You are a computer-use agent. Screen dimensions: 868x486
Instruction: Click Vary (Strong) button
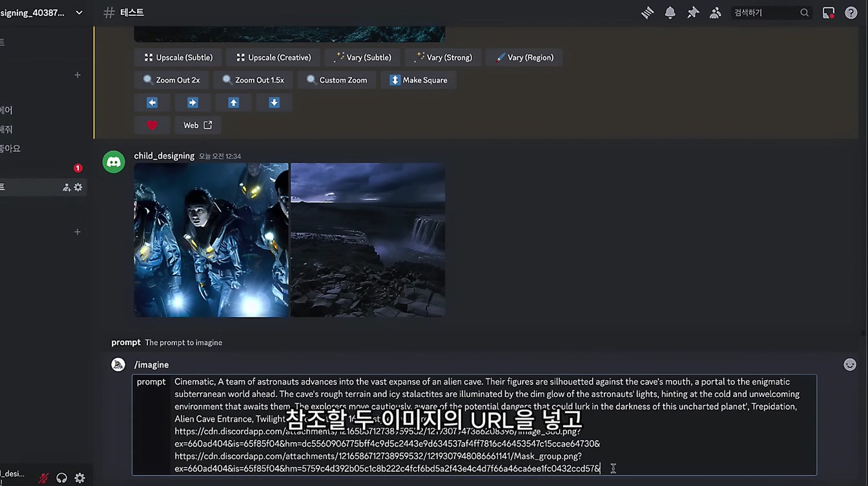444,57
